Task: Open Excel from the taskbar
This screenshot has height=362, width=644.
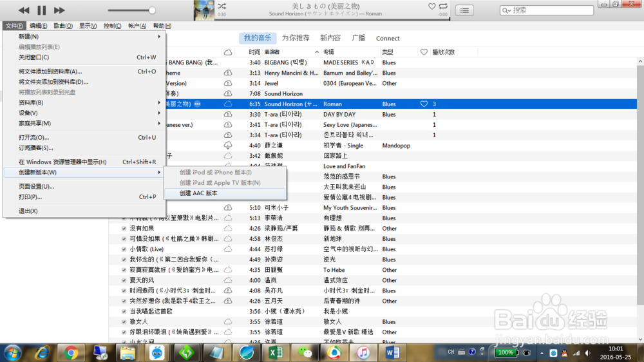Action: coord(276,352)
